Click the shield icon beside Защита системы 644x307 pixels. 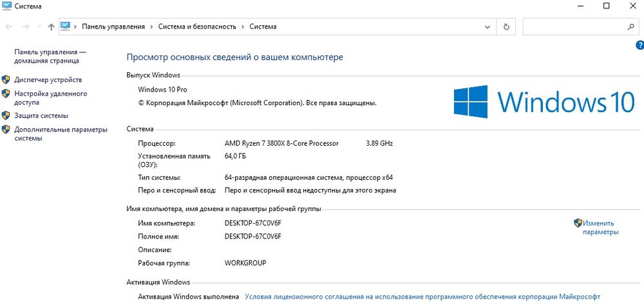6,116
